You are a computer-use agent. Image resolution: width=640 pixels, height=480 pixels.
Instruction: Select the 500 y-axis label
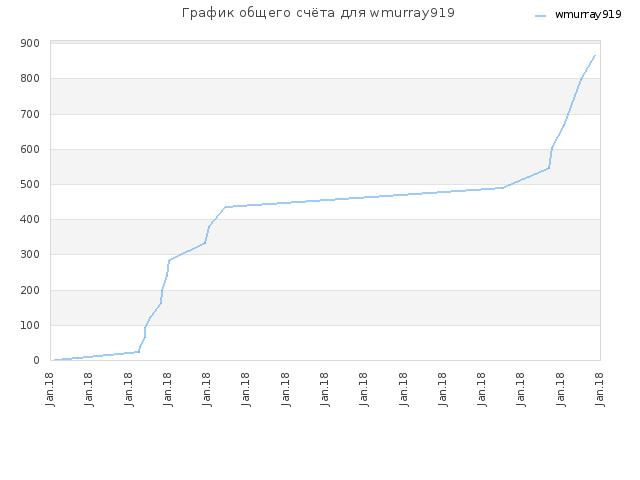click(30, 184)
